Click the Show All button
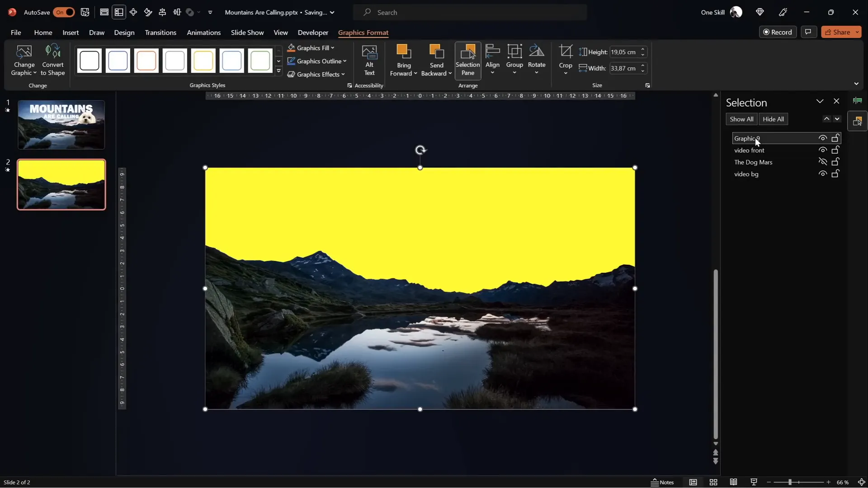 point(741,119)
